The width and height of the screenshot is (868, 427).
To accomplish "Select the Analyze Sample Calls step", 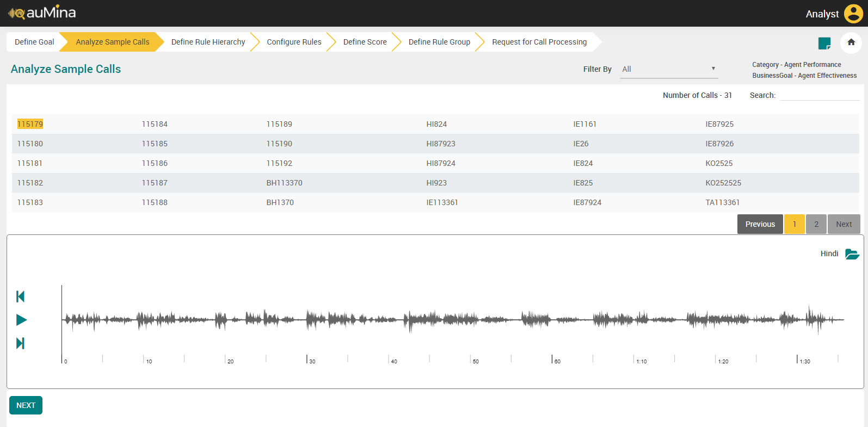I will click(112, 42).
